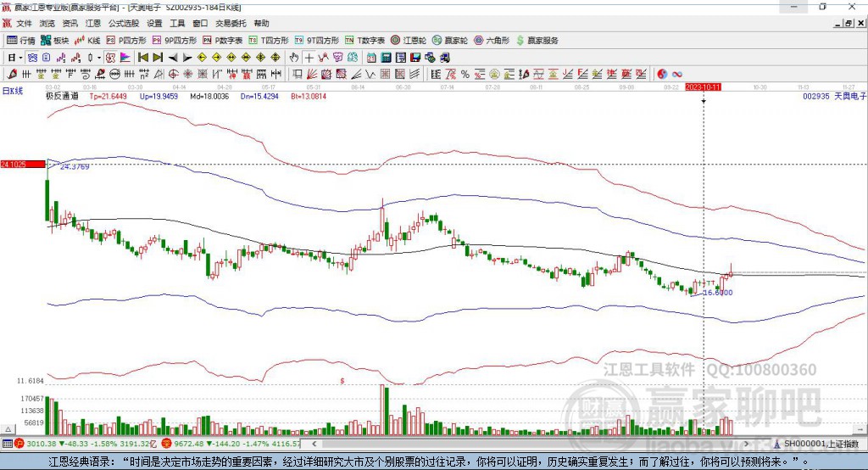868x470 pixels.
Task: Move chart right with black right arrow
Action: 187,58
